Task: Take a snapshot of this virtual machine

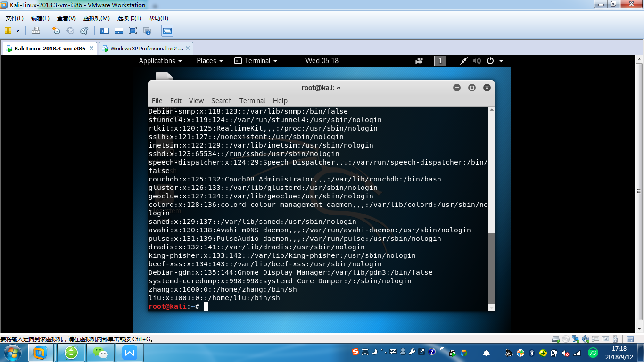Action: click(56, 31)
